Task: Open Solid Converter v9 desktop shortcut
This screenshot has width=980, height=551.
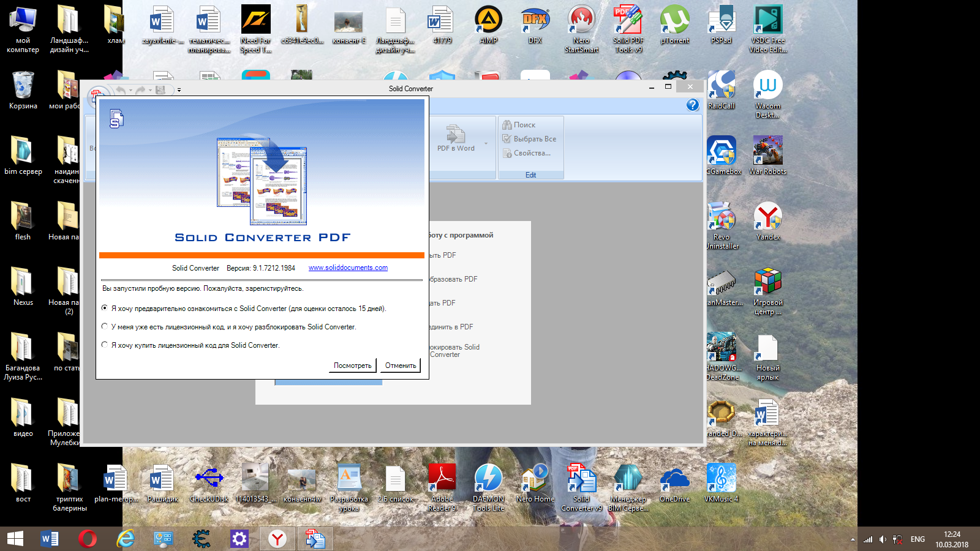Action: coord(581,487)
